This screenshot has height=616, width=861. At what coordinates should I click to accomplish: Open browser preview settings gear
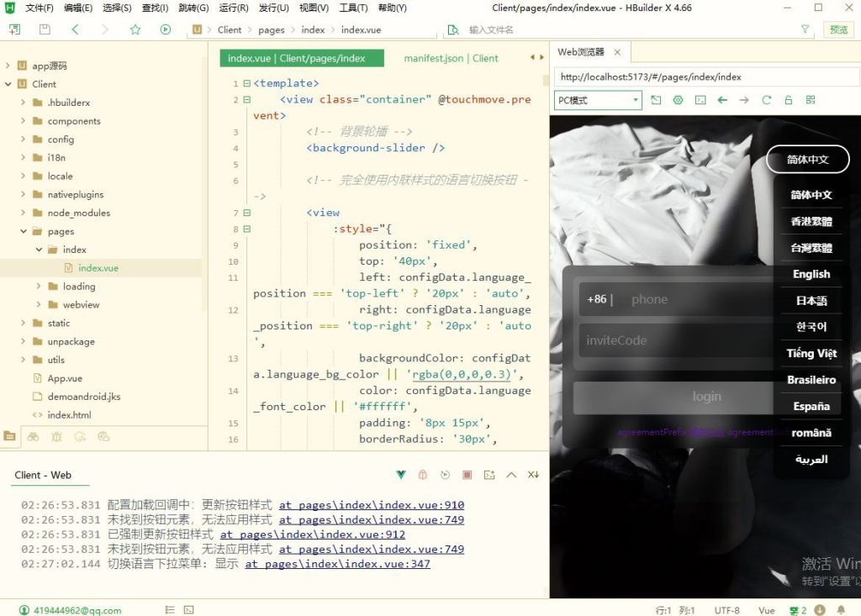tap(678, 100)
